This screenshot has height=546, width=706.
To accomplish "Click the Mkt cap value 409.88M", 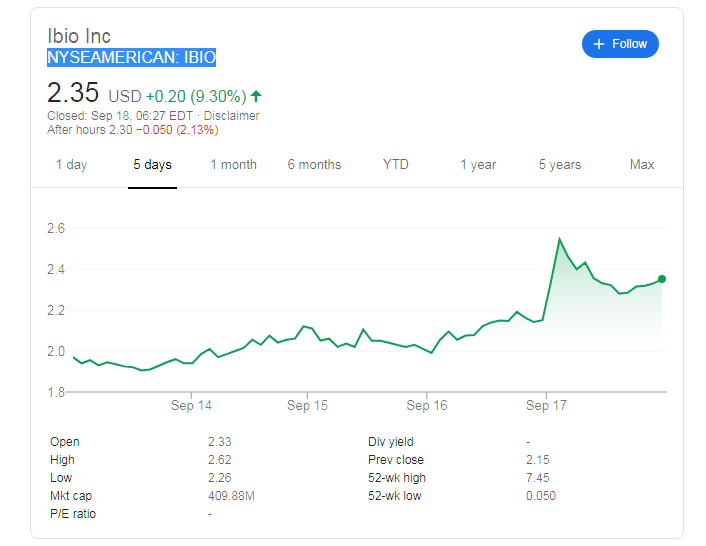I will click(231, 496).
